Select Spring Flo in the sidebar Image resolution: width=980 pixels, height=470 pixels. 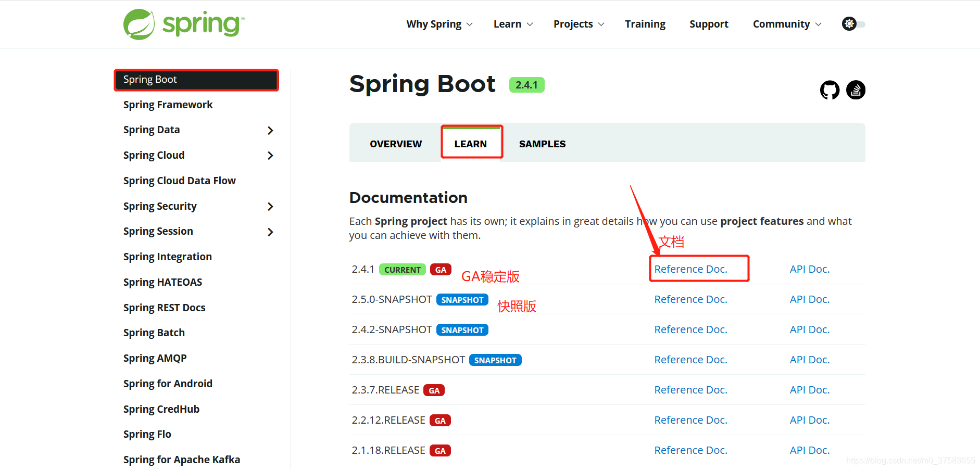[x=147, y=434]
